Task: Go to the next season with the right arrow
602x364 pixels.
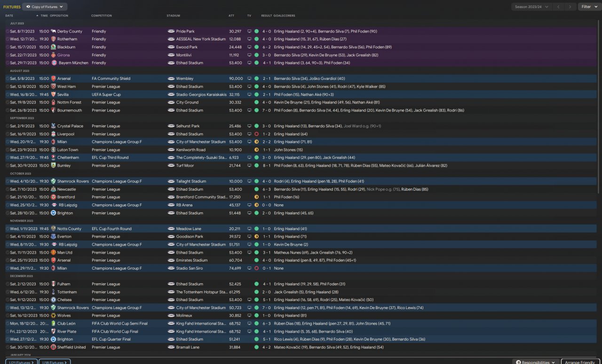Action: click(x=570, y=7)
